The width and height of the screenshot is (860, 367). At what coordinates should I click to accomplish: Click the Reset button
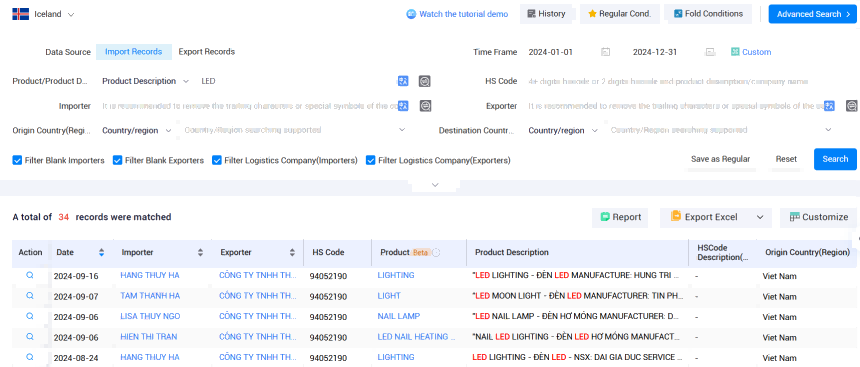[x=786, y=159]
